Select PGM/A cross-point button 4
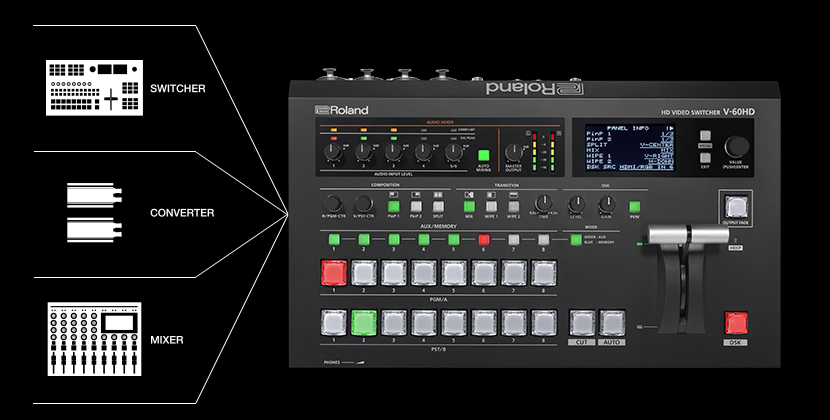The height and width of the screenshot is (420, 830). (x=424, y=273)
